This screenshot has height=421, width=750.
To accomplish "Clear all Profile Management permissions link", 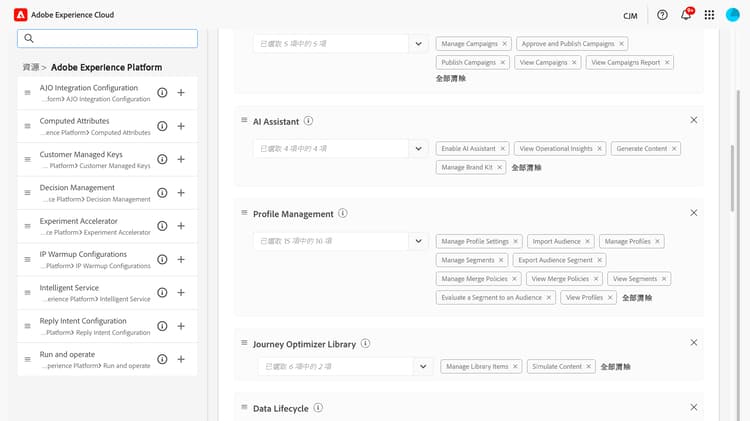I will click(637, 298).
